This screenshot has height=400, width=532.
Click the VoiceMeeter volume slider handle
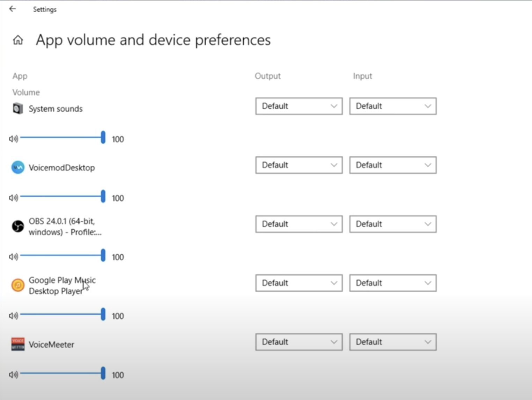pos(103,373)
